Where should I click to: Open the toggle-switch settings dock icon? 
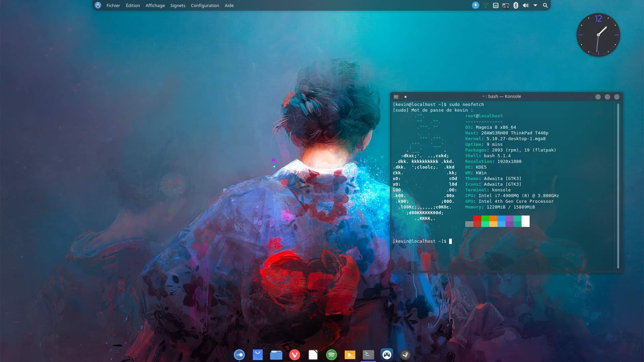click(239, 355)
